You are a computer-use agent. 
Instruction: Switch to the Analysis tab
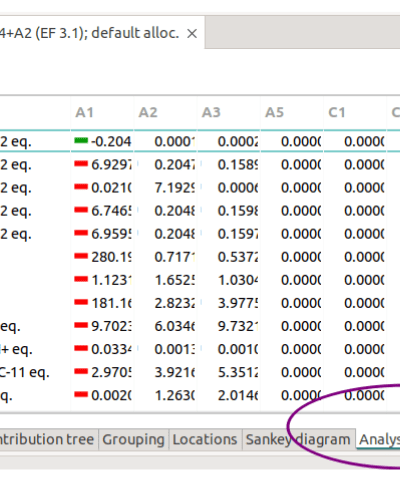(378, 439)
